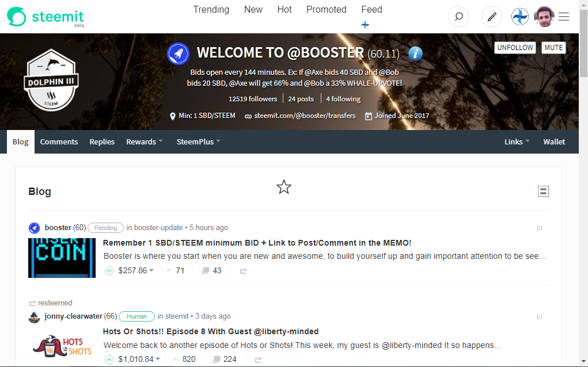This screenshot has width=588, height=367.
Task: Open steemit.com/@booster/transfers link
Action: (x=305, y=116)
